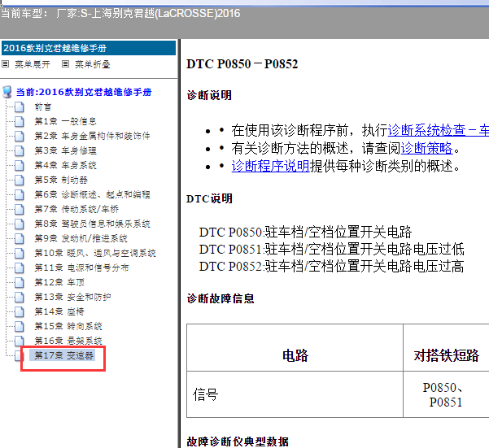The image size is (489, 448).
Task: Click the computer icon at tree root
Action: click(7, 92)
